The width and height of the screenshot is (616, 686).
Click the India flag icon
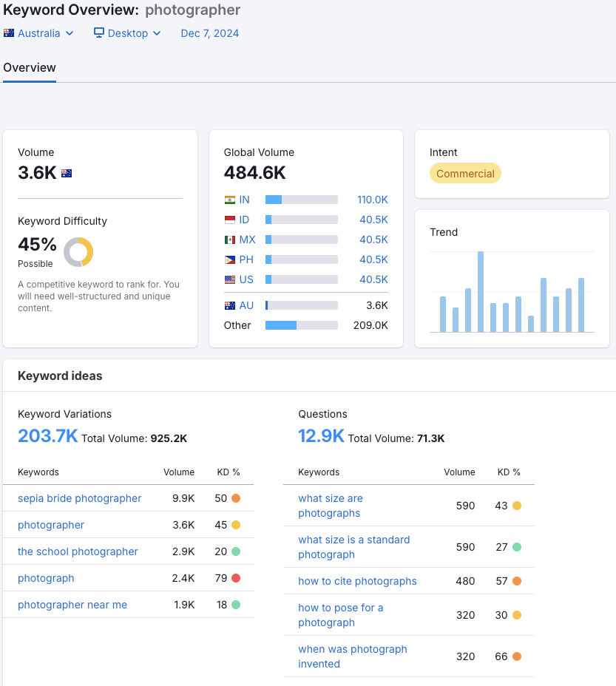click(230, 200)
